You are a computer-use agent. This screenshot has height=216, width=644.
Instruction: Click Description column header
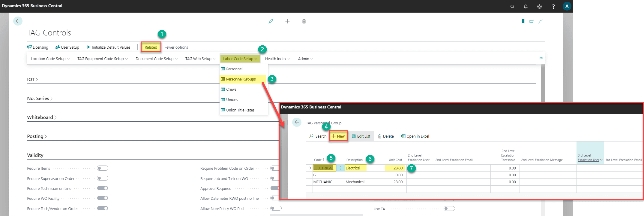point(355,160)
